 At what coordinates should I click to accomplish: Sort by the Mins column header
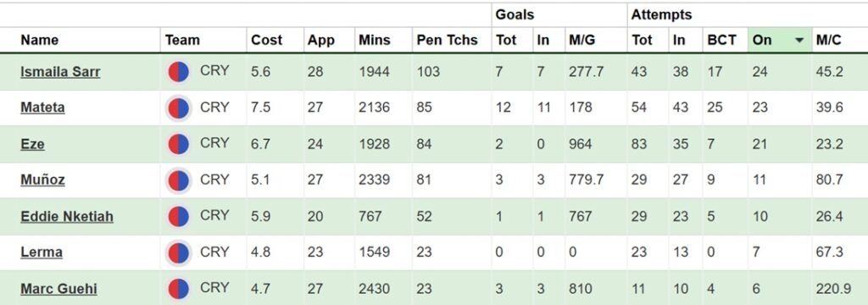pos(374,40)
